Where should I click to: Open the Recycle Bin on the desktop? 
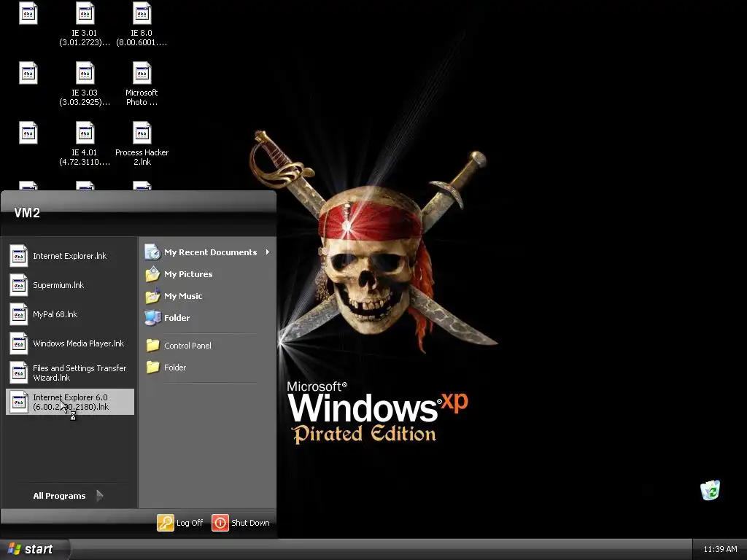pos(710,490)
